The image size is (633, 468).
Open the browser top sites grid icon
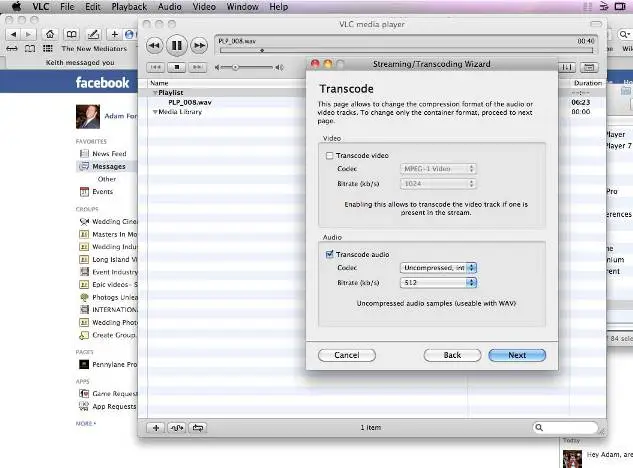(x=48, y=48)
